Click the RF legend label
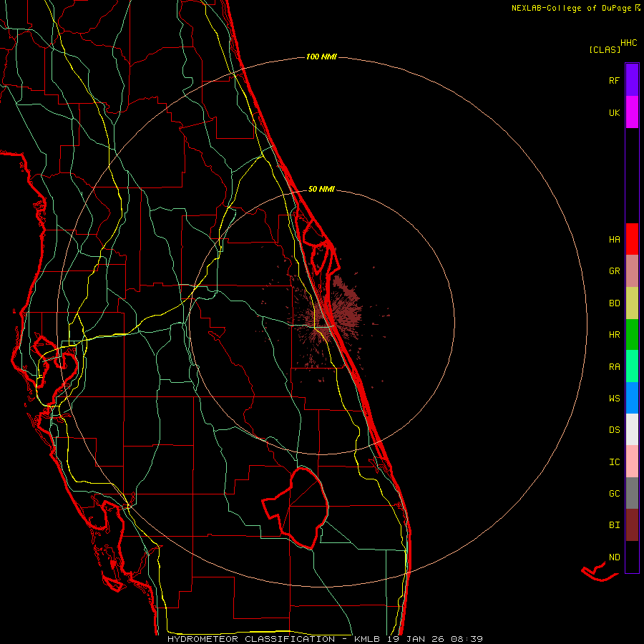 (614, 80)
